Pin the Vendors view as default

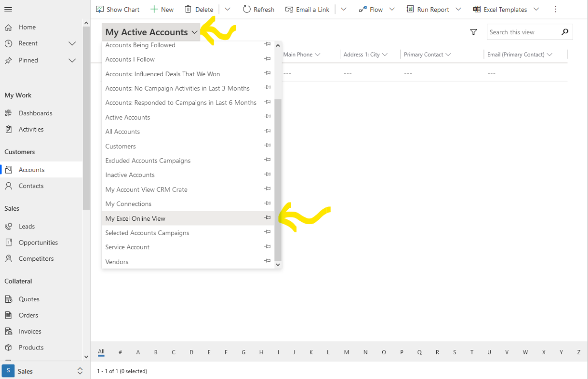267,261
